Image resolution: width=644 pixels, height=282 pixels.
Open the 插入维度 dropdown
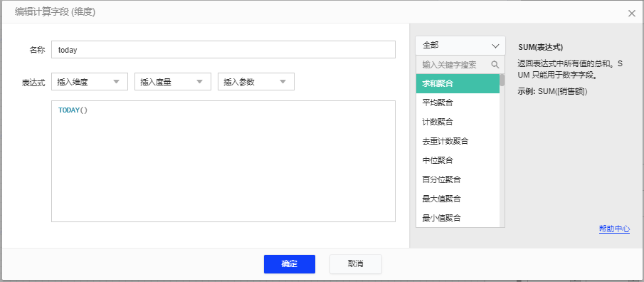click(x=90, y=81)
